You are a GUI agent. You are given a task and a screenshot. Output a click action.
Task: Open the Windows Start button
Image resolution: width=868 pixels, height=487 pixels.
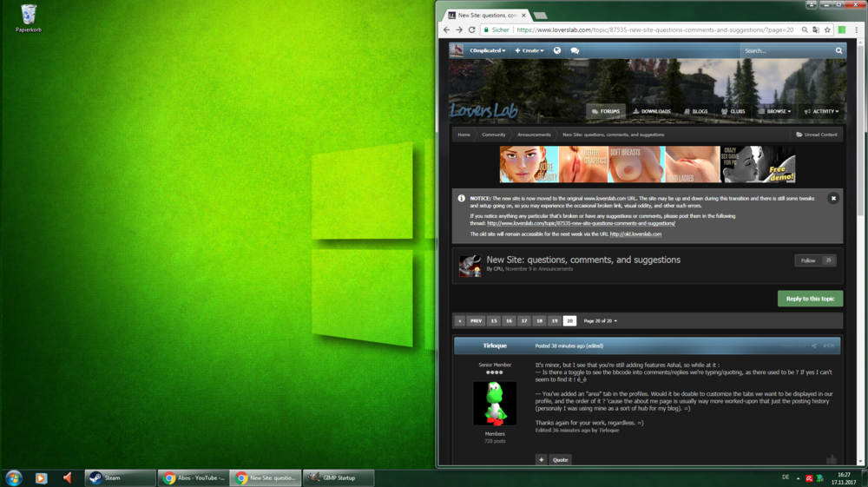coord(13,477)
